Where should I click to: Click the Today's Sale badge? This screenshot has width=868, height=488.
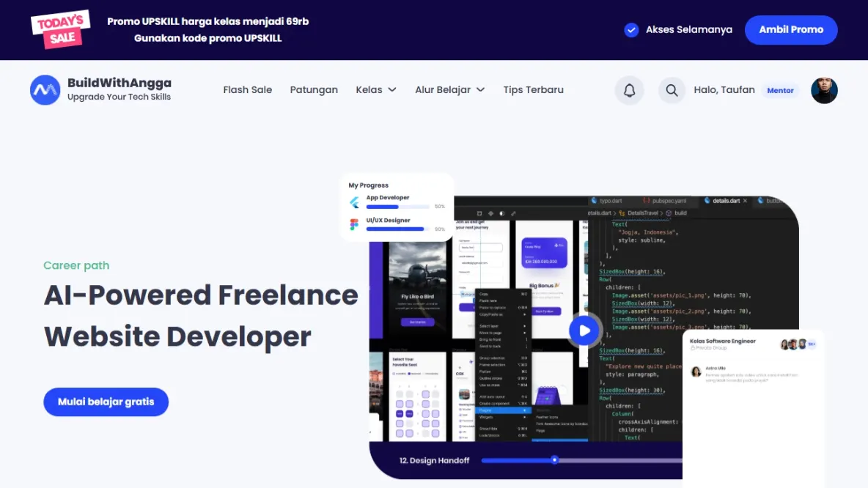pos(59,29)
